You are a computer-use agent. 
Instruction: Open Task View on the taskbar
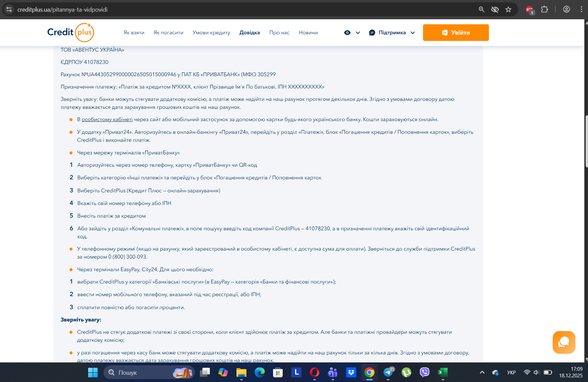coord(205,373)
